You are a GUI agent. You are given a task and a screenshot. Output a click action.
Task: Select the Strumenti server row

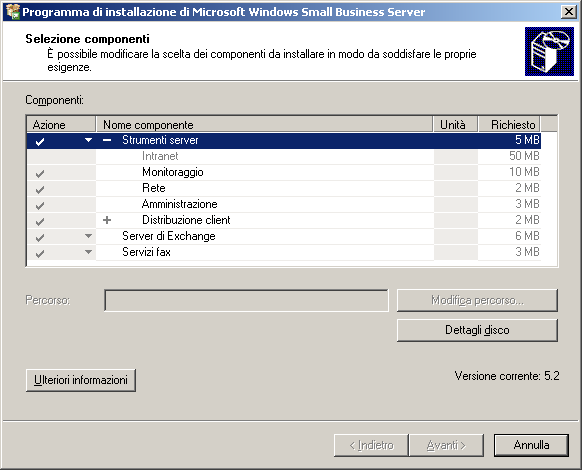click(284, 140)
